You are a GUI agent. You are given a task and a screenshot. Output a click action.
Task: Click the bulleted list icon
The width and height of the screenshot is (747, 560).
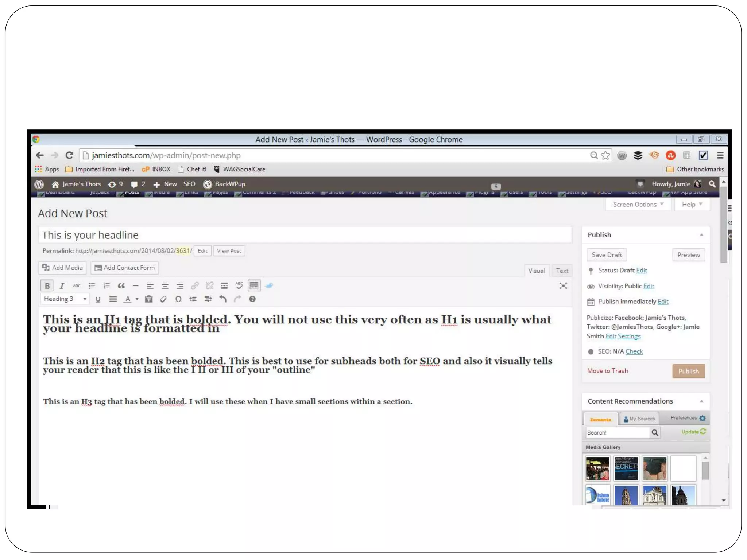point(92,286)
